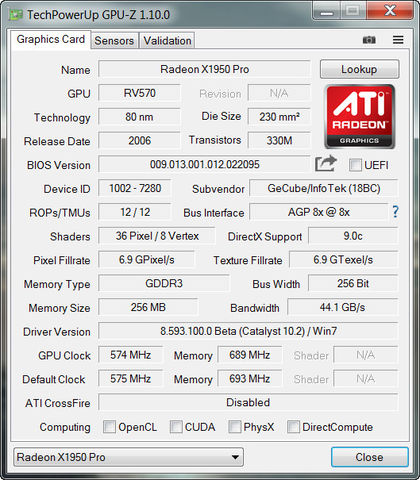Click the Bandwidth field 44.1 GB/s
The width and height of the screenshot is (420, 480).
click(343, 307)
